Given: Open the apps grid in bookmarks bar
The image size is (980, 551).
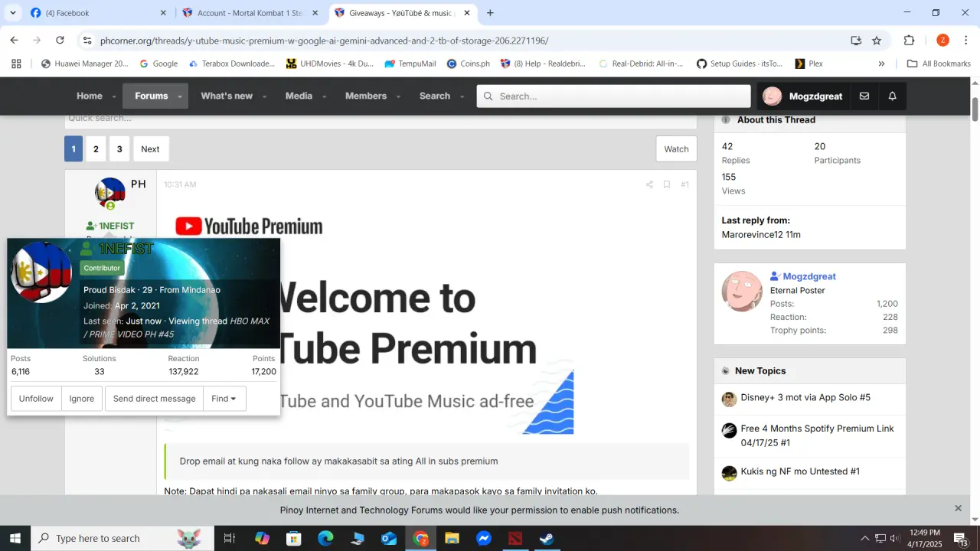Looking at the screenshot, I should (x=16, y=64).
